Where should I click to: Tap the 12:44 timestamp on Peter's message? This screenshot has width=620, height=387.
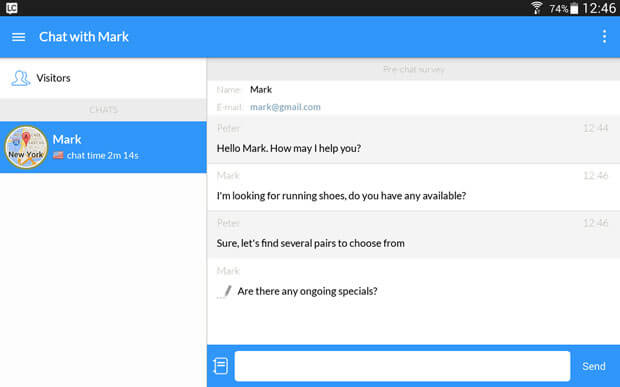pyautogui.click(x=595, y=128)
